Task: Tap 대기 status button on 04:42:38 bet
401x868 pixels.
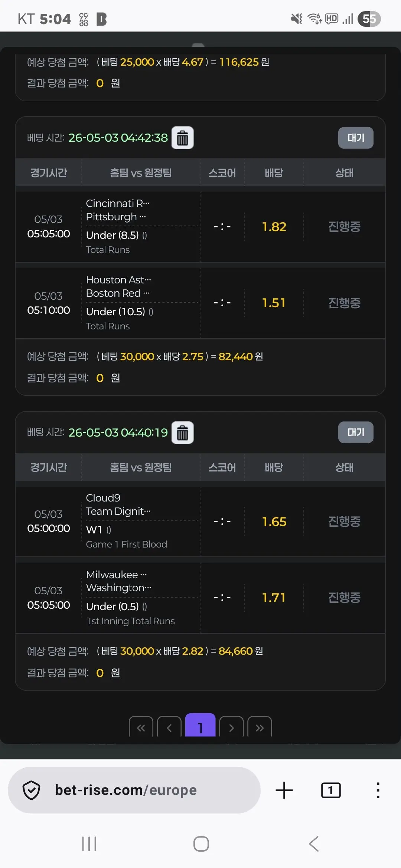Action: [x=356, y=138]
